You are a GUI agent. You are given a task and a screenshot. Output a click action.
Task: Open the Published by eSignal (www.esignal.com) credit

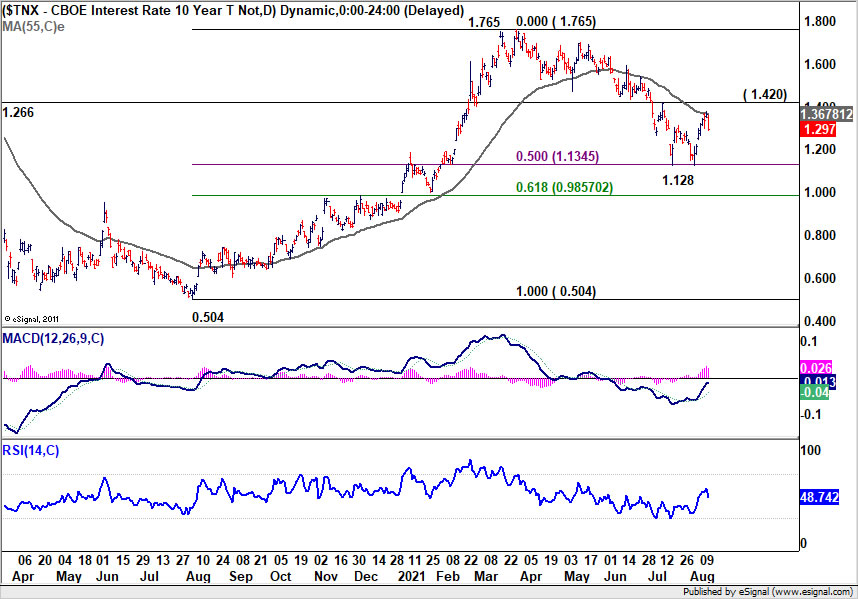pyautogui.click(x=768, y=592)
